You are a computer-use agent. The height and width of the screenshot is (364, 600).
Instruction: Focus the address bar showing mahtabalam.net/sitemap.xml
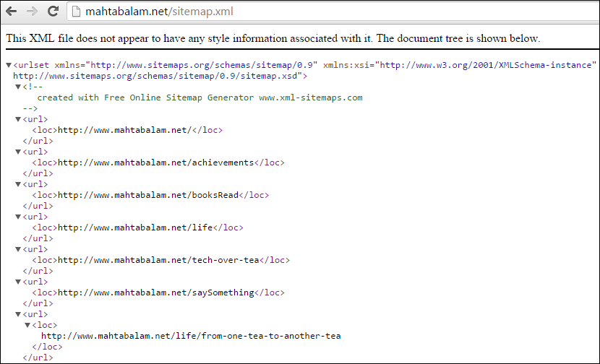click(x=333, y=12)
